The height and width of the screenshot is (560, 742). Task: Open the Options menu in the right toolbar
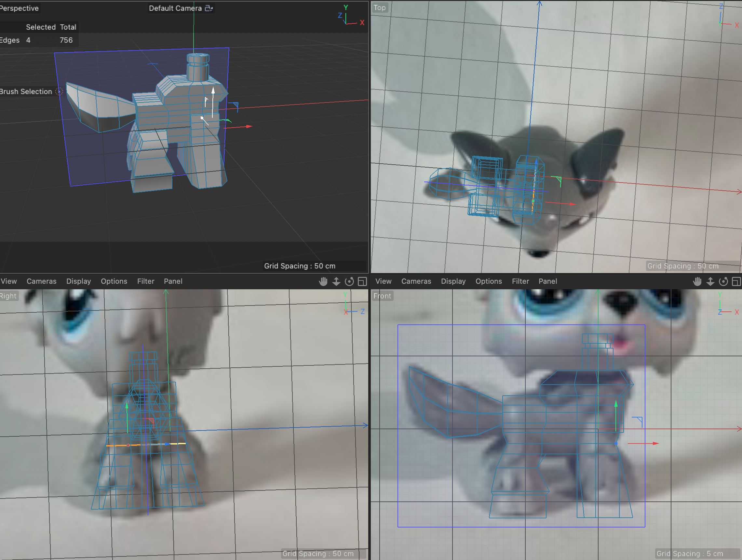point(488,281)
